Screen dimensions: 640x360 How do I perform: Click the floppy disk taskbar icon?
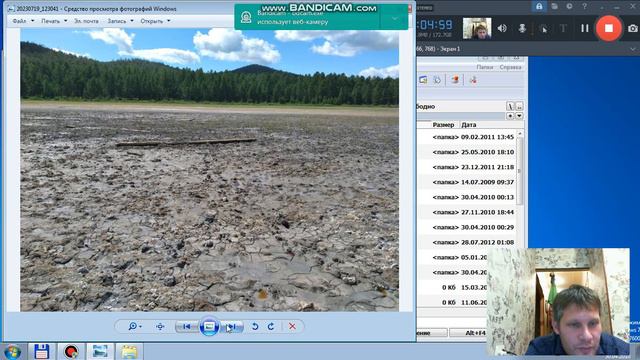(42, 351)
